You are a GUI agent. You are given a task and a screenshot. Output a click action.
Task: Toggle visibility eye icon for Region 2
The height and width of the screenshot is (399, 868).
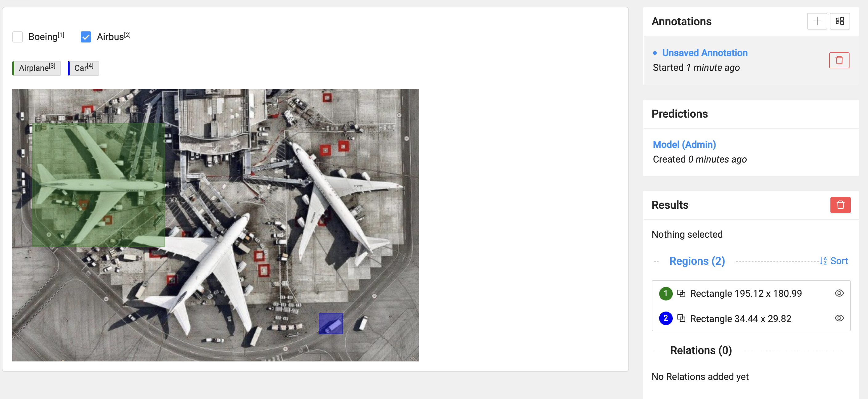[839, 318]
